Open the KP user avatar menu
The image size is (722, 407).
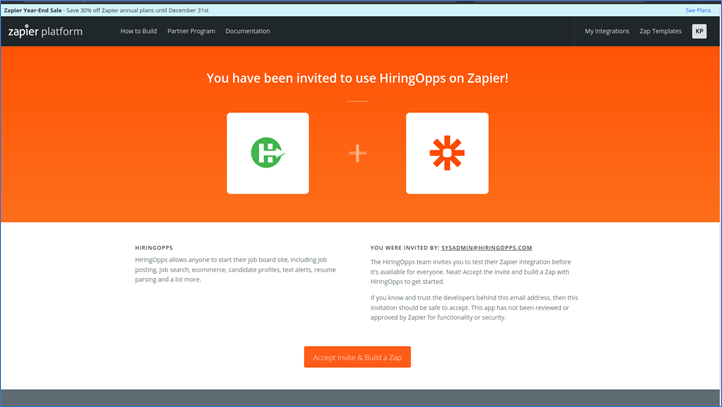[699, 31]
